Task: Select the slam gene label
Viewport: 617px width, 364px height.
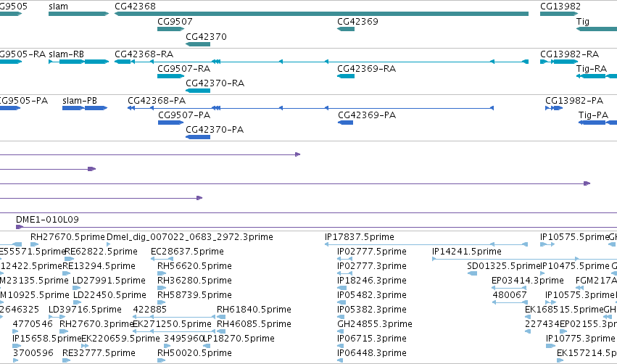Action: coord(58,7)
